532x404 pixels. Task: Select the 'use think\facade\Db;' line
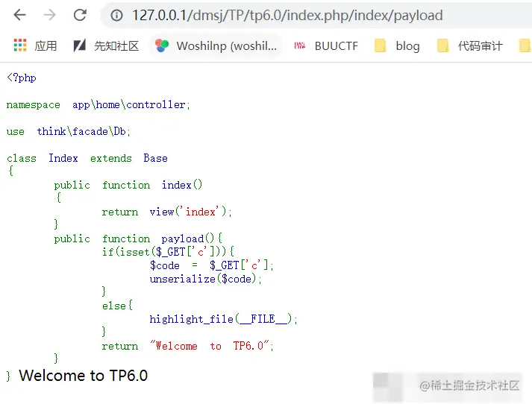(68, 131)
